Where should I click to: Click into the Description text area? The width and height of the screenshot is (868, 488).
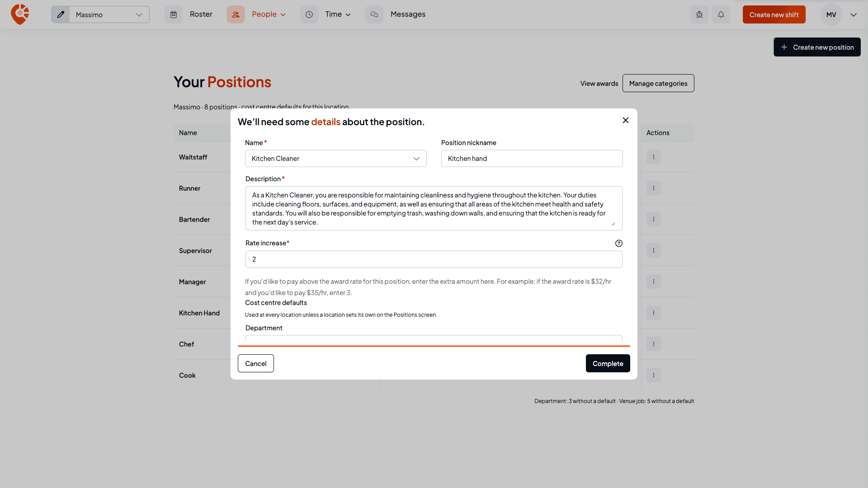point(434,208)
